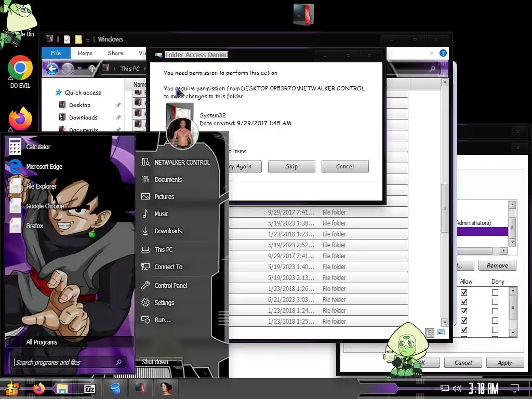Select the highlighted purple user entry

point(483,231)
